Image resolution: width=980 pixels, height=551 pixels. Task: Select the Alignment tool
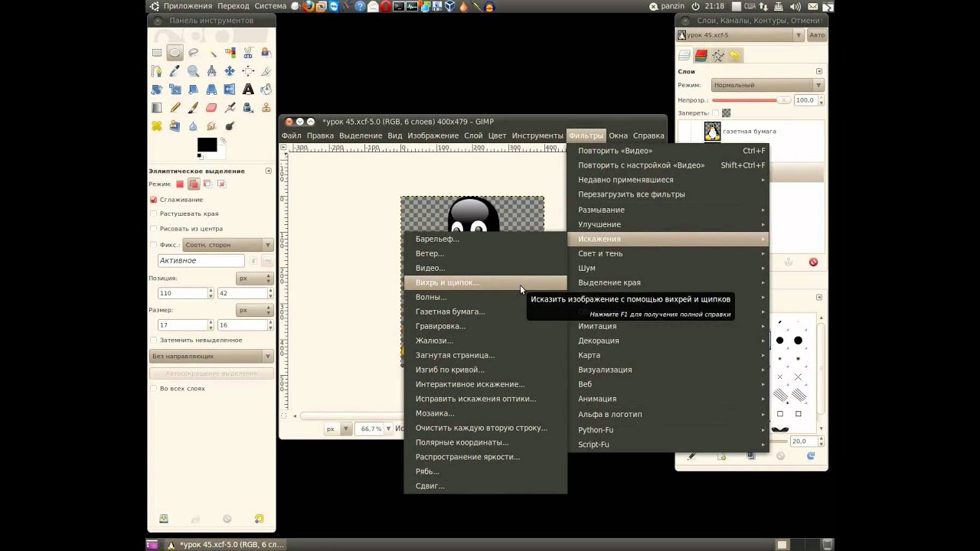click(248, 71)
